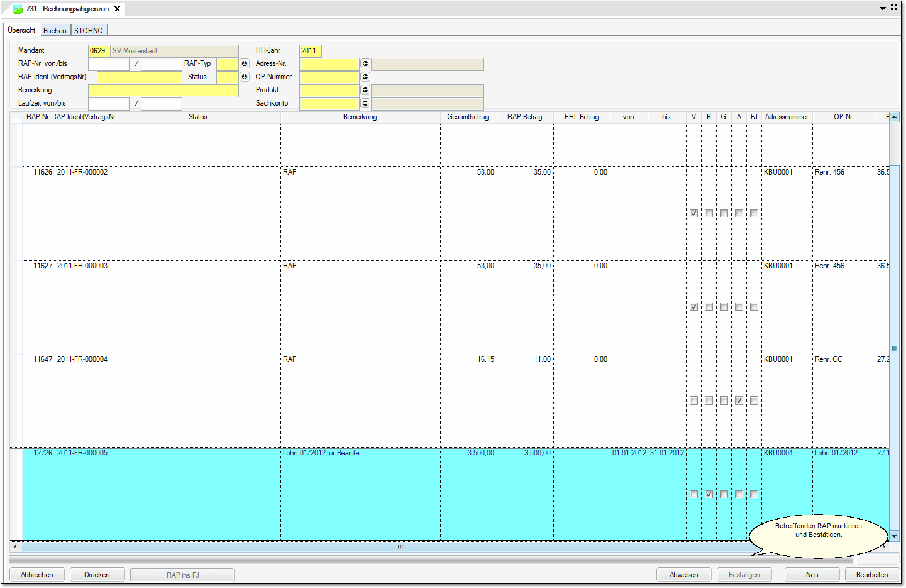
Task: Switch to the STORNO tab
Action: 89,30
